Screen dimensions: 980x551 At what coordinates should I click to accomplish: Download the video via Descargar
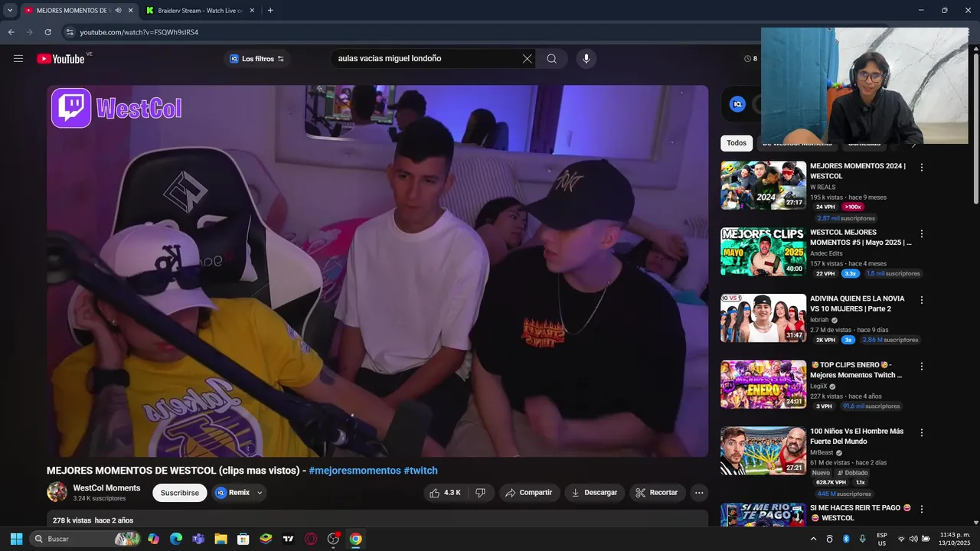click(x=595, y=493)
